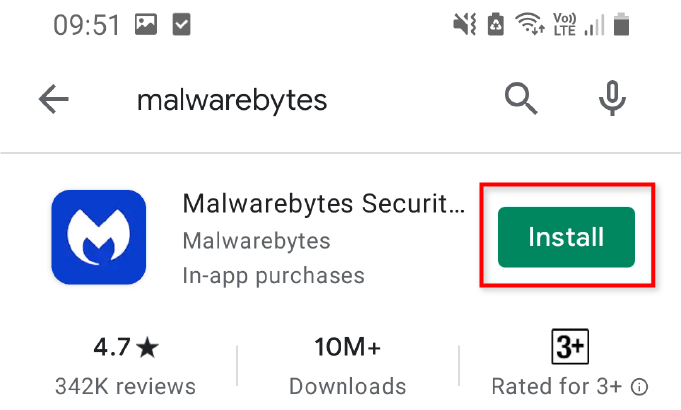
Task: Tap the info icon beside Rated for 3+
Action: click(639, 387)
